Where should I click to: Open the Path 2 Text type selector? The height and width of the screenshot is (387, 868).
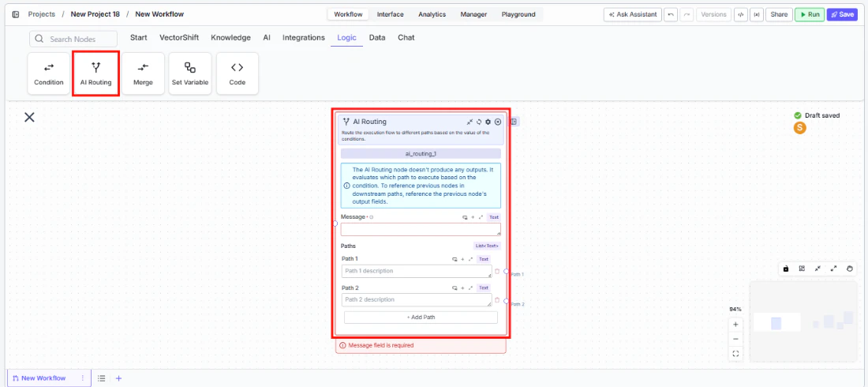click(483, 287)
